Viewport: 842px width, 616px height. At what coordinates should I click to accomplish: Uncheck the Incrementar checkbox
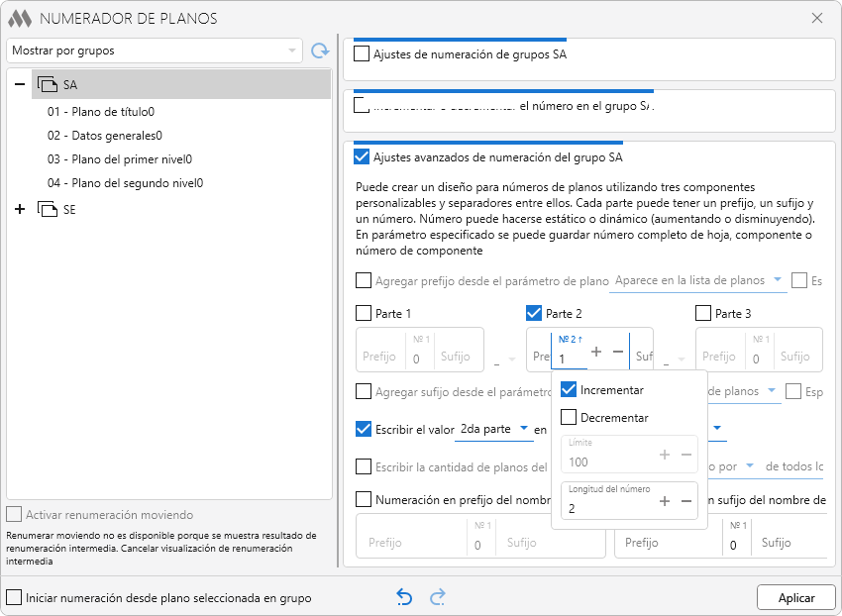pos(569,390)
